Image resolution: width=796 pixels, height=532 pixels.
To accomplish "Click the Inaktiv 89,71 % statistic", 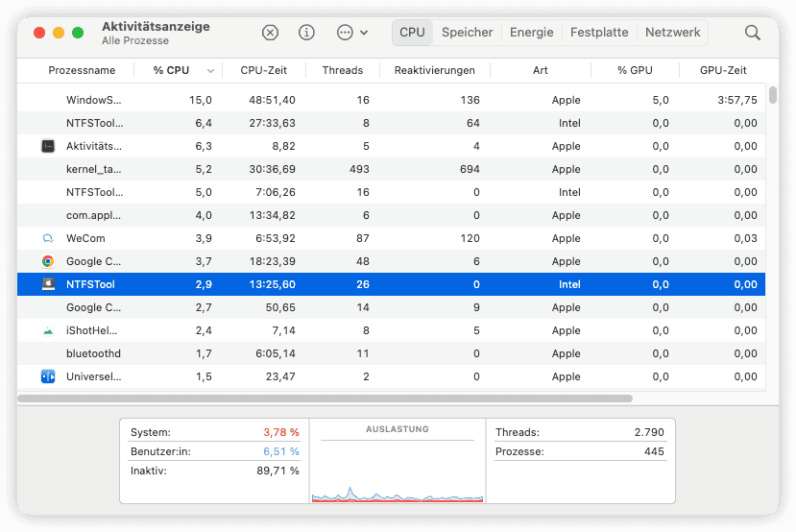I will pyautogui.click(x=215, y=472).
